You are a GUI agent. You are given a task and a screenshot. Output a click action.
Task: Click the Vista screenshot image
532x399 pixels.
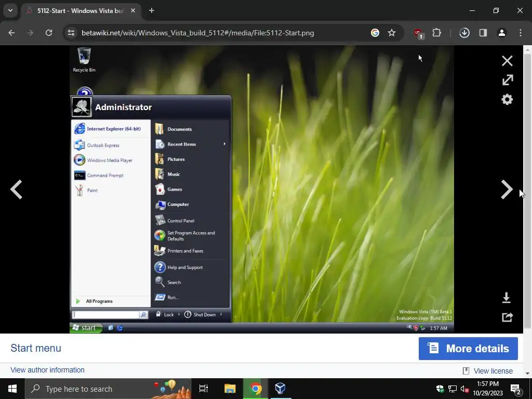coord(262,189)
